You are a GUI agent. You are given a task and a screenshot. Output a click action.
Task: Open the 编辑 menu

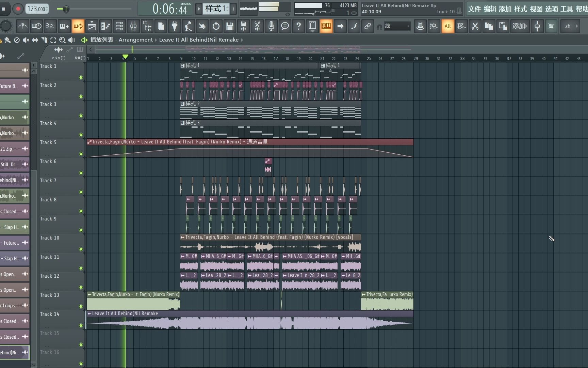[x=490, y=9]
